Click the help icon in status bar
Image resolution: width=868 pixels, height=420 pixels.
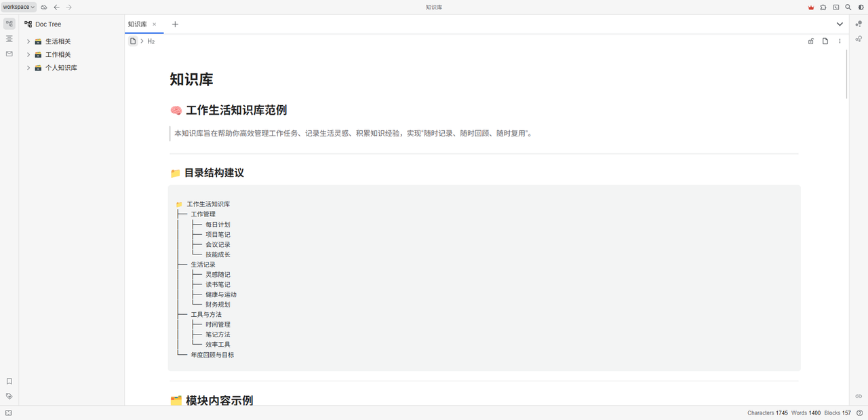pos(860,413)
